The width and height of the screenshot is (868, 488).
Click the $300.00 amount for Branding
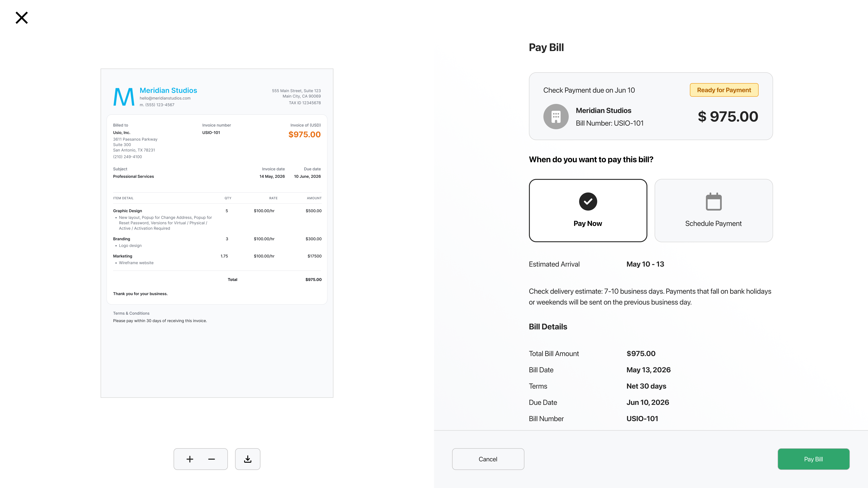[313, 239]
